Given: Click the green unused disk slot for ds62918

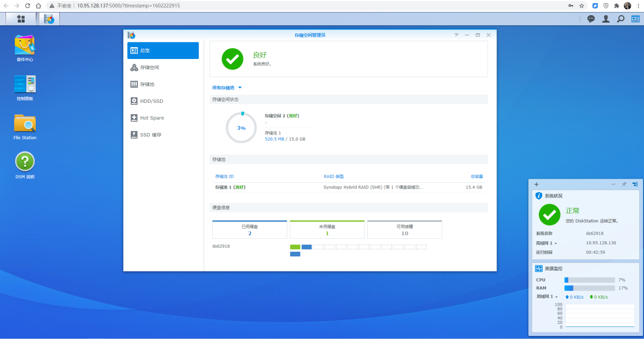Looking at the screenshot, I should (295, 247).
